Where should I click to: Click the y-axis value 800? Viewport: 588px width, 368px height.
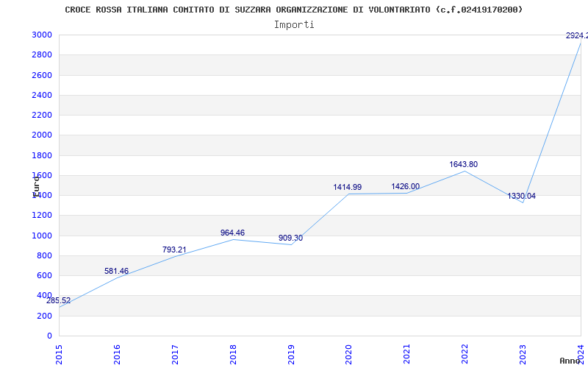pos(45,255)
